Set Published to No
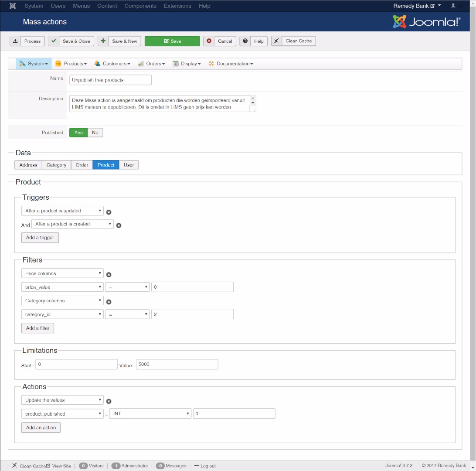Viewport: 476px width, 471px height. [x=95, y=133]
